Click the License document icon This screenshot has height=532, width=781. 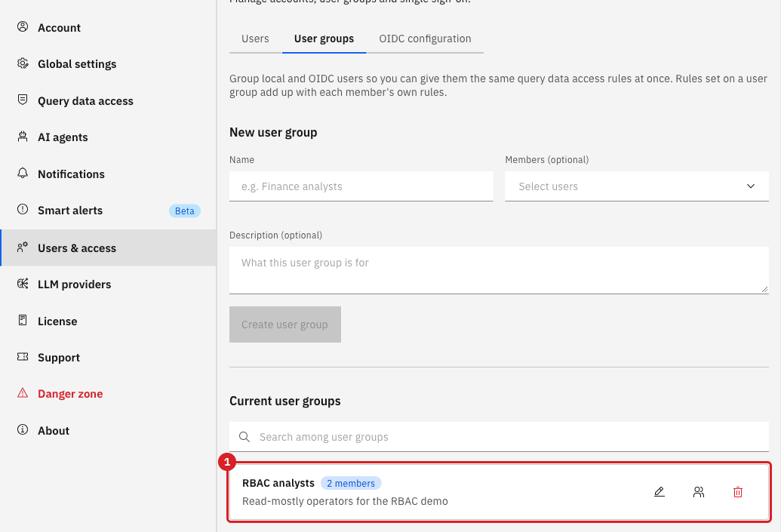(23, 320)
